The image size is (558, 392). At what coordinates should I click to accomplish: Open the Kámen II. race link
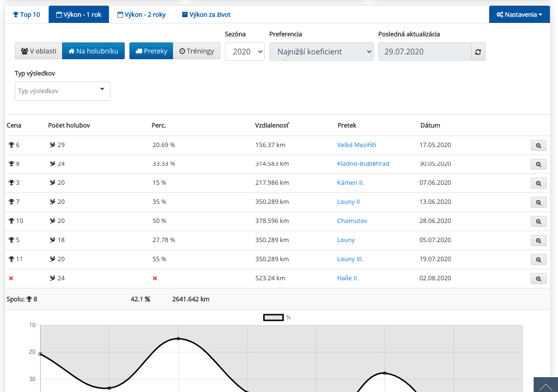click(x=351, y=182)
